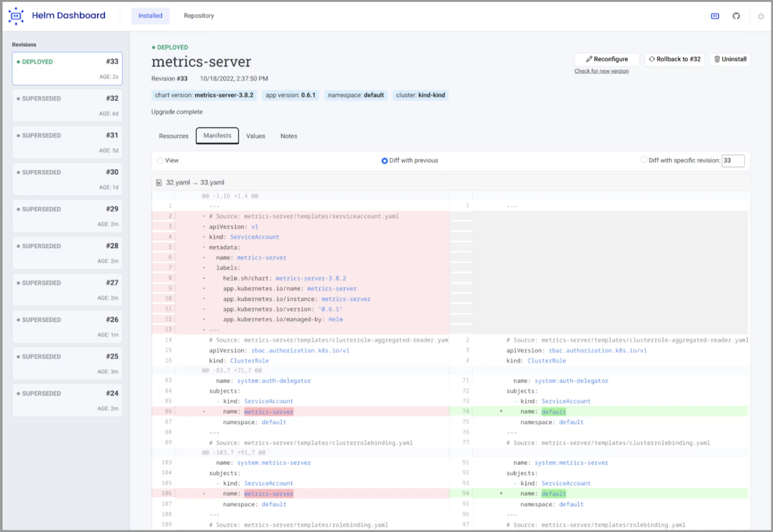
Task: Click the Check for new version link
Action: click(601, 71)
